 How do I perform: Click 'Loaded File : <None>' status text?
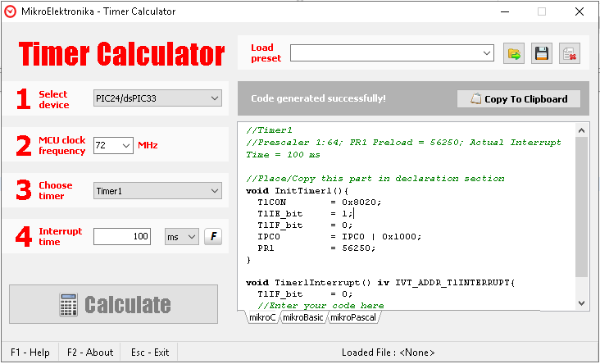click(388, 353)
